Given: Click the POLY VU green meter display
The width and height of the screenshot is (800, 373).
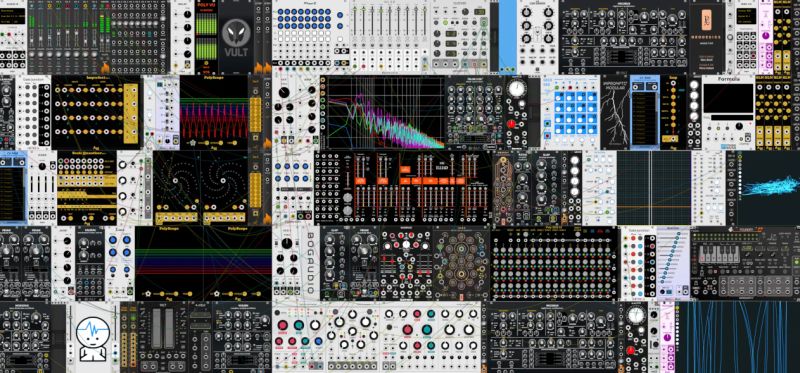Looking at the screenshot, I should pos(207,36).
